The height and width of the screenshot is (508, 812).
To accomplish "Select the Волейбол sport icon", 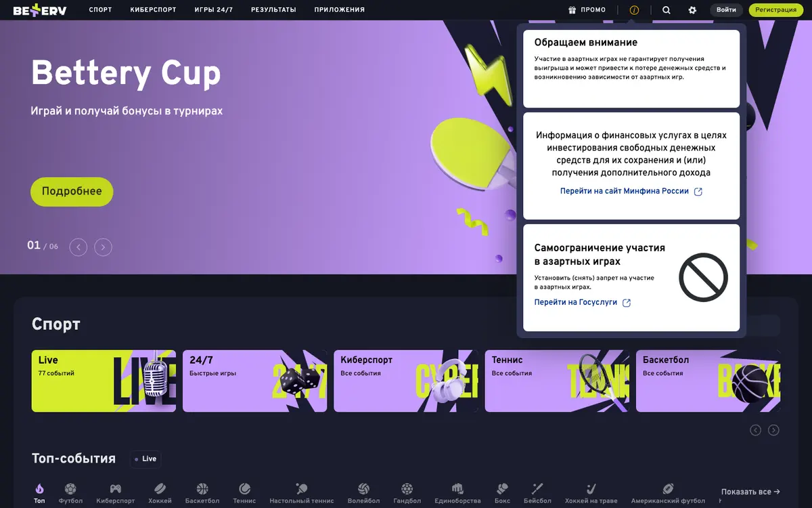I will (x=363, y=493).
